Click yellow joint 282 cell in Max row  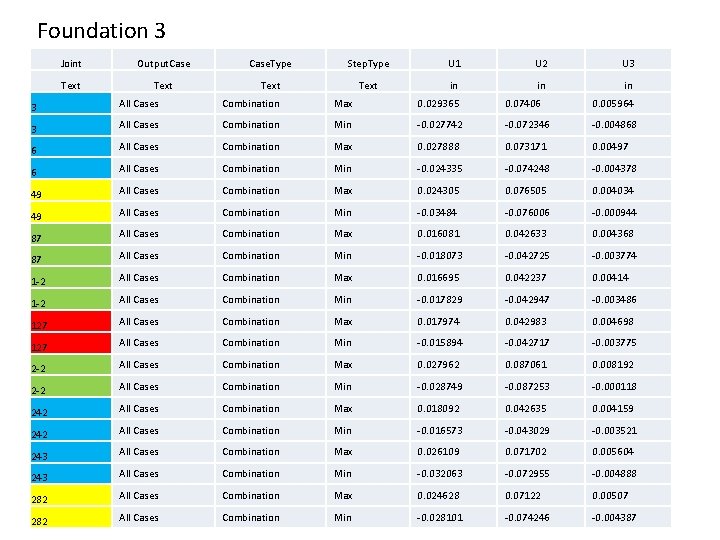coord(71,496)
